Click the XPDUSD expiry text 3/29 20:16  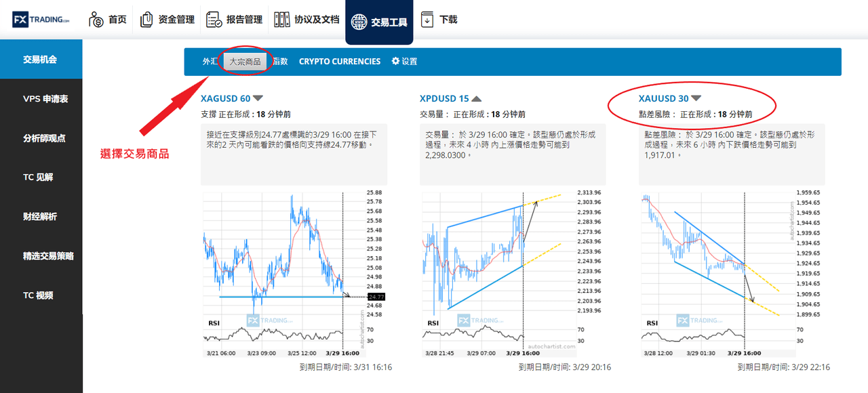coord(565,367)
